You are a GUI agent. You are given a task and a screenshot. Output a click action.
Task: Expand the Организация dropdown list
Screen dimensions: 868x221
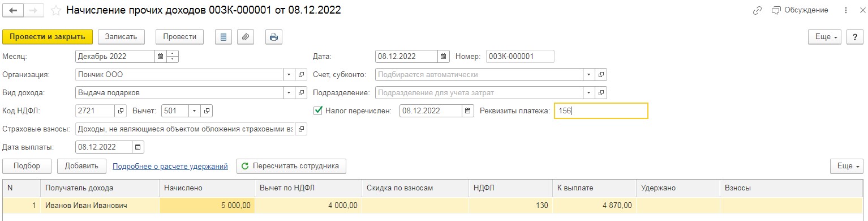tap(289, 75)
